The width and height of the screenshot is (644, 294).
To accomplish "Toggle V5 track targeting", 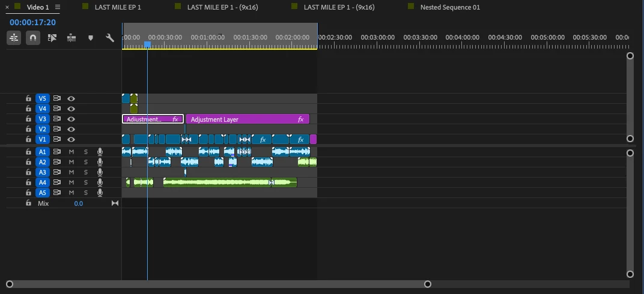I will 42,98.
